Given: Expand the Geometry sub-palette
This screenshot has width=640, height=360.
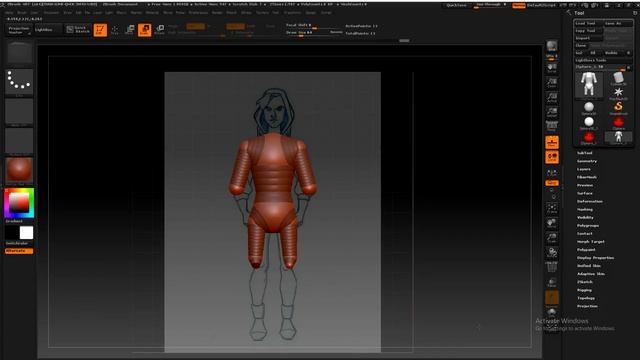Looking at the screenshot, I should click(x=587, y=161).
